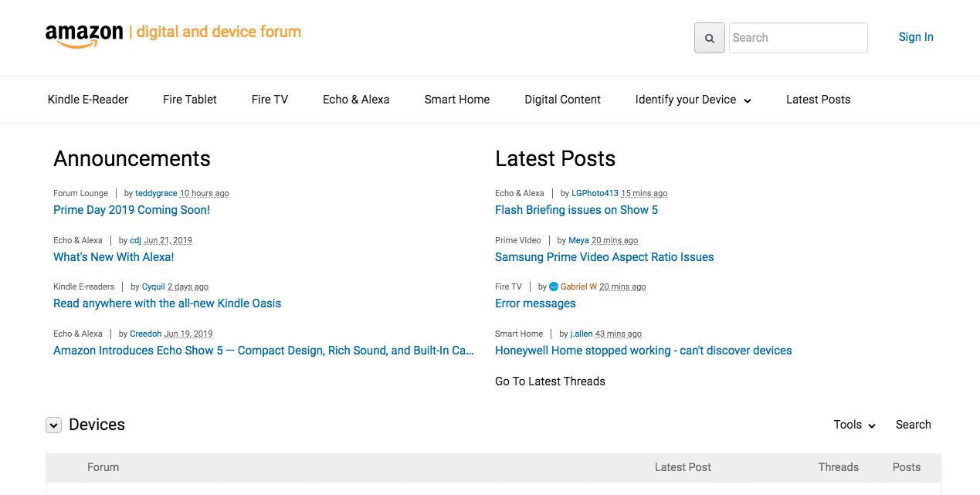Focus the Search input field
This screenshot has height=495, width=980.
point(799,38)
